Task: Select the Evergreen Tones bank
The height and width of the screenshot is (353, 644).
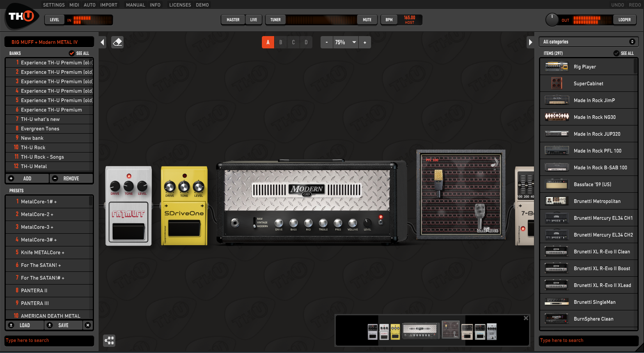Action: pos(49,128)
